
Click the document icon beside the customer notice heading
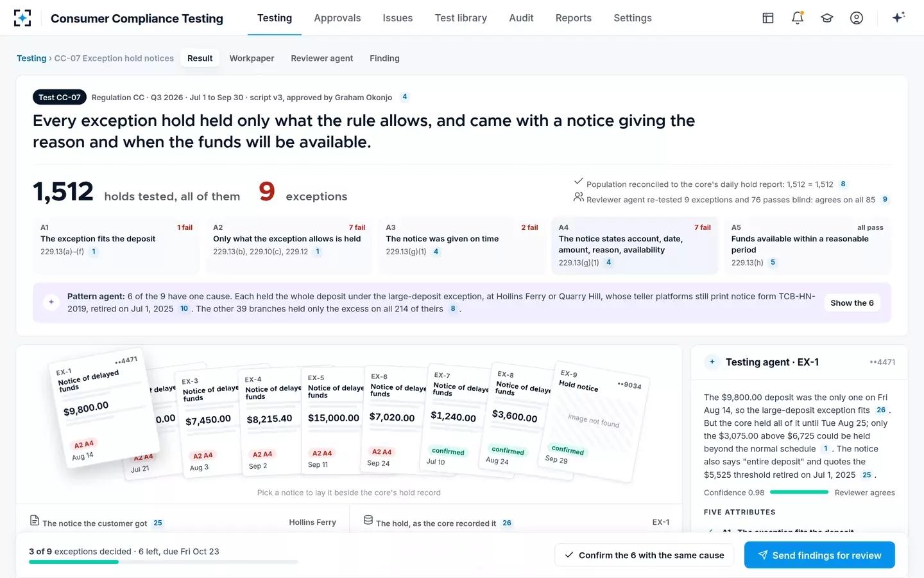35,520
